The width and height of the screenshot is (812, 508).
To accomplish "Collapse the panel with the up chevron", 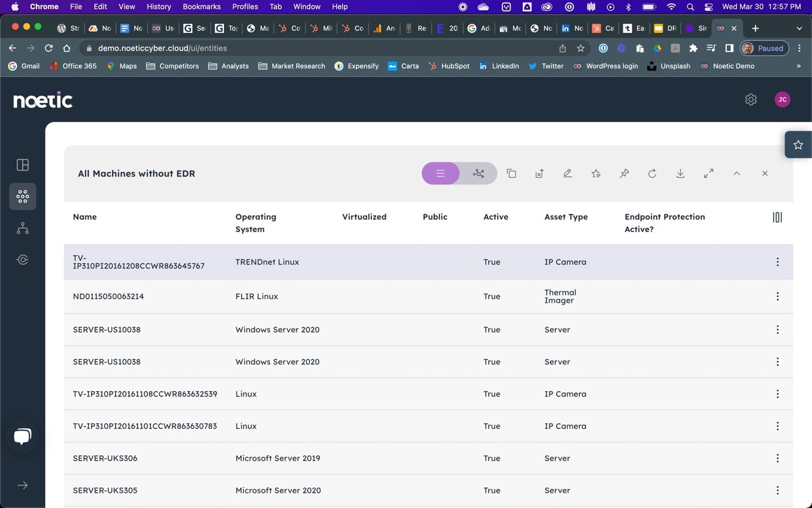I will (x=737, y=174).
